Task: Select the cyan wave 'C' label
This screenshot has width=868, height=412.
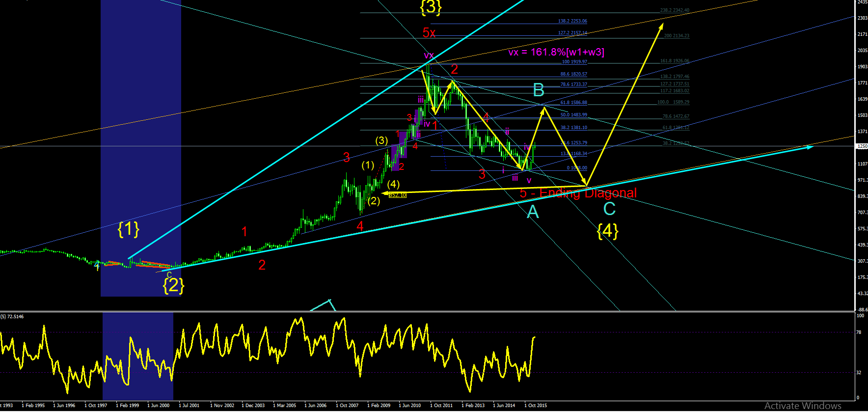Action: tap(609, 209)
